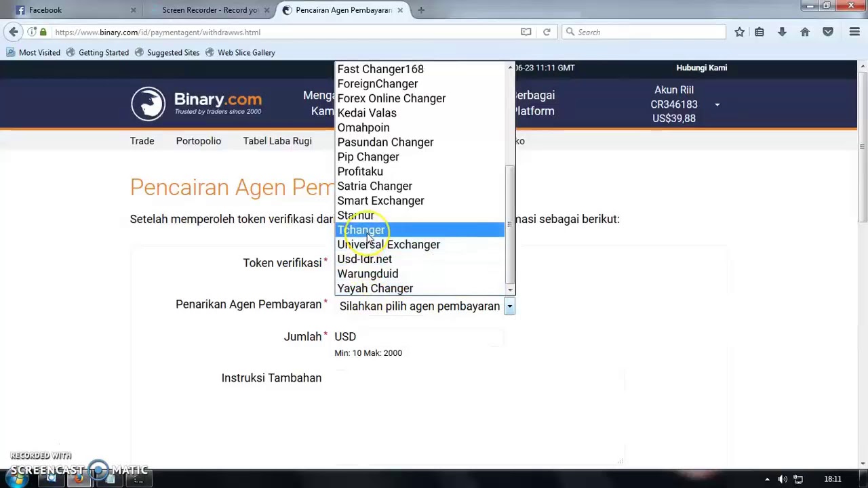Click the dropdown list scrollbar thumb
Screen dimensions: 868x488
pos(510,224)
